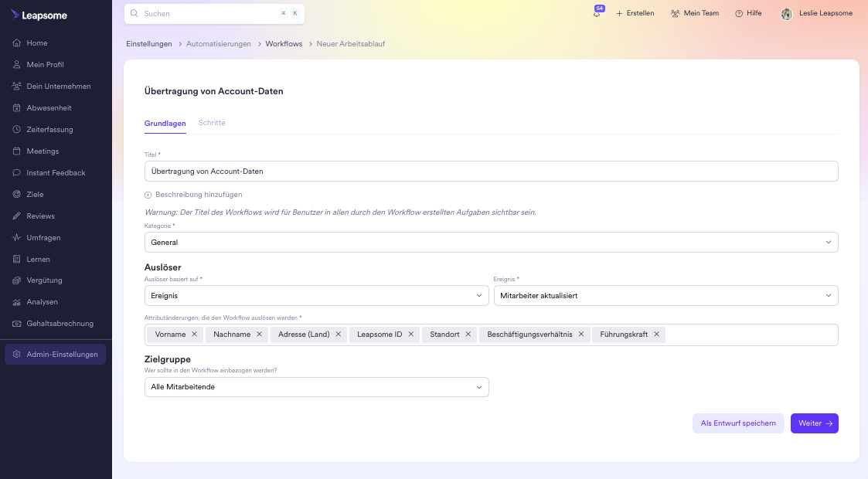Screen dimensions: 868x479
Task: Remove the Vorname attribute tag
Action: click(194, 335)
